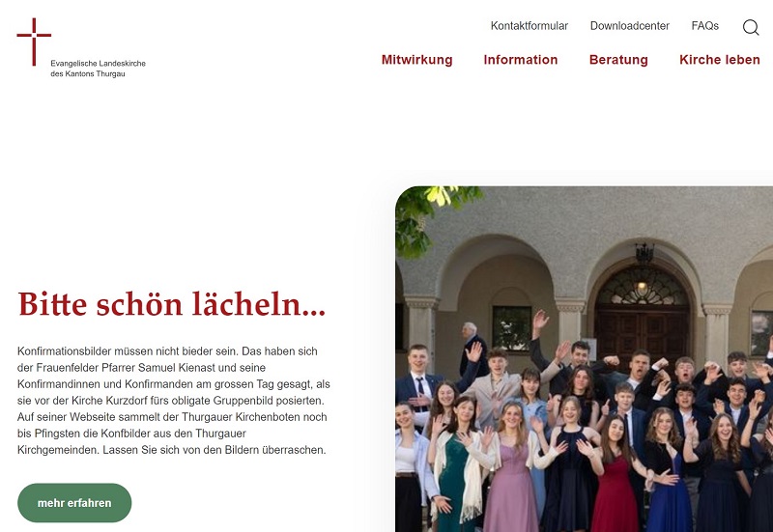Open the Kirche leben menu
The width and height of the screenshot is (773, 532).
(x=719, y=60)
